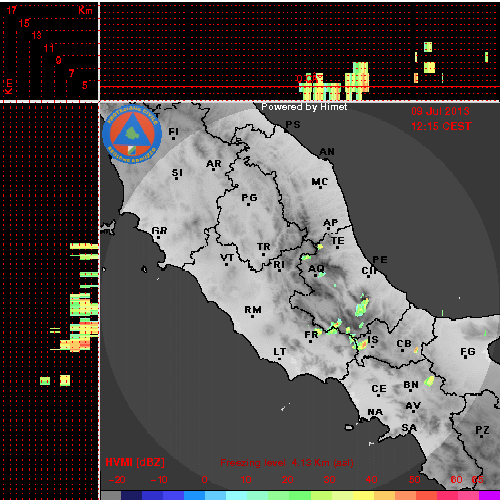Click the AR city marker label
This screenshot has width=500, height=500.
214,164
